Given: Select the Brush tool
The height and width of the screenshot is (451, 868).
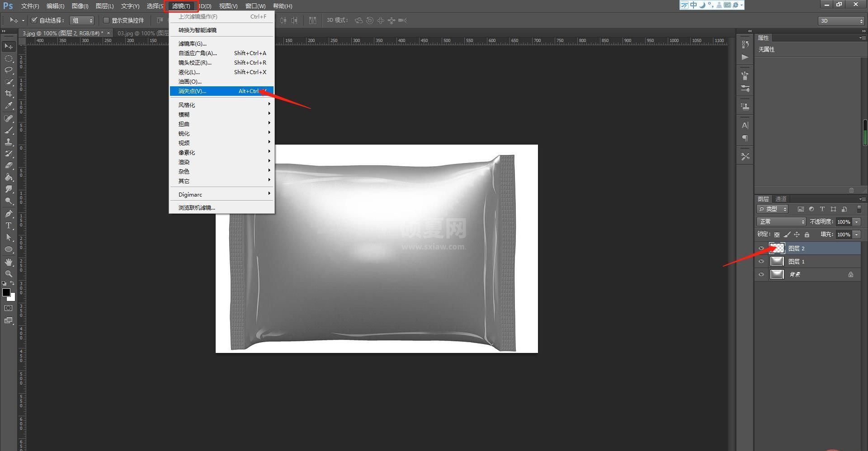Looking at the screenshot, I should point(9,130).
